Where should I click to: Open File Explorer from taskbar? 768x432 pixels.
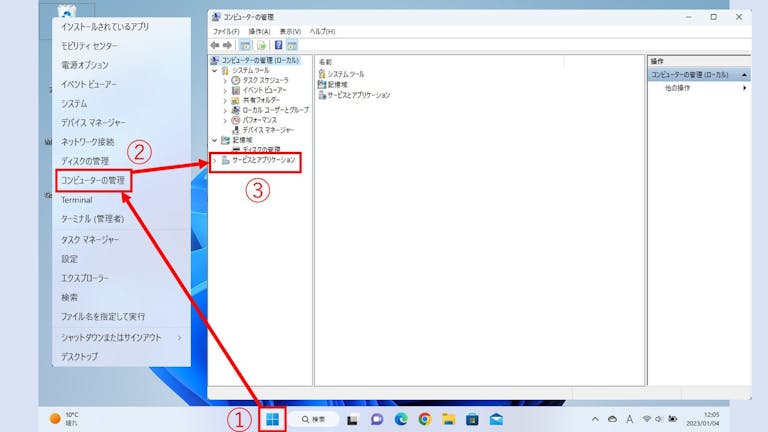(x=449, y=419)
